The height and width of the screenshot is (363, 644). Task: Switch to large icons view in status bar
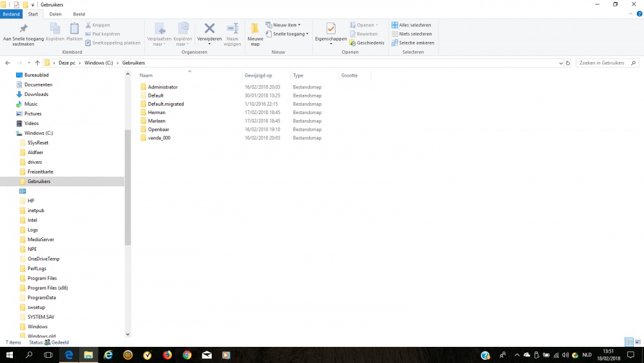pos(638,342)
